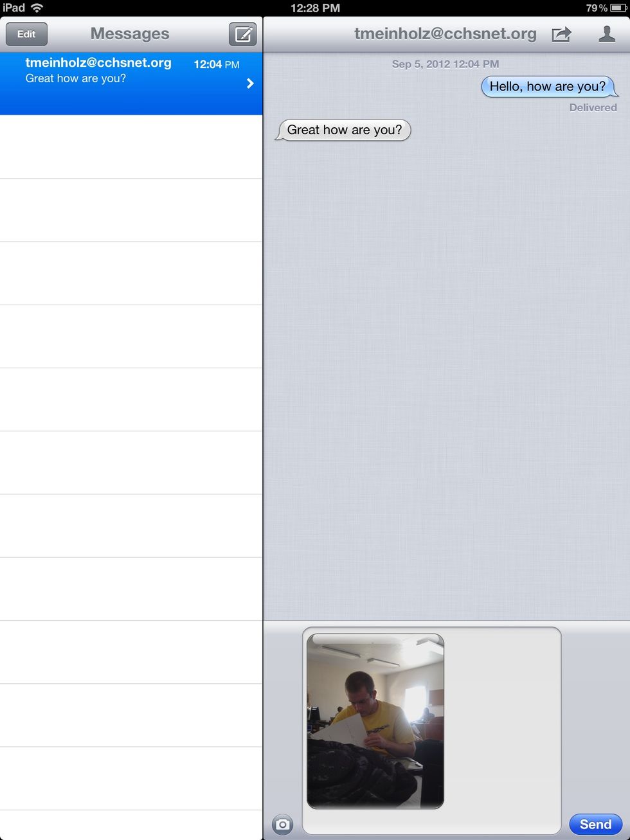Open the tmeinholz@cchsnet.org conversation chevron
This screenshot has height=840, width=630.
[x=250, y=84]
